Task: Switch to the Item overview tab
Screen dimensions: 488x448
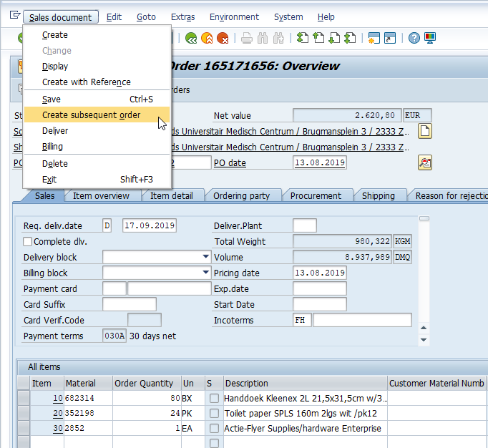Action: pos(101,196)
